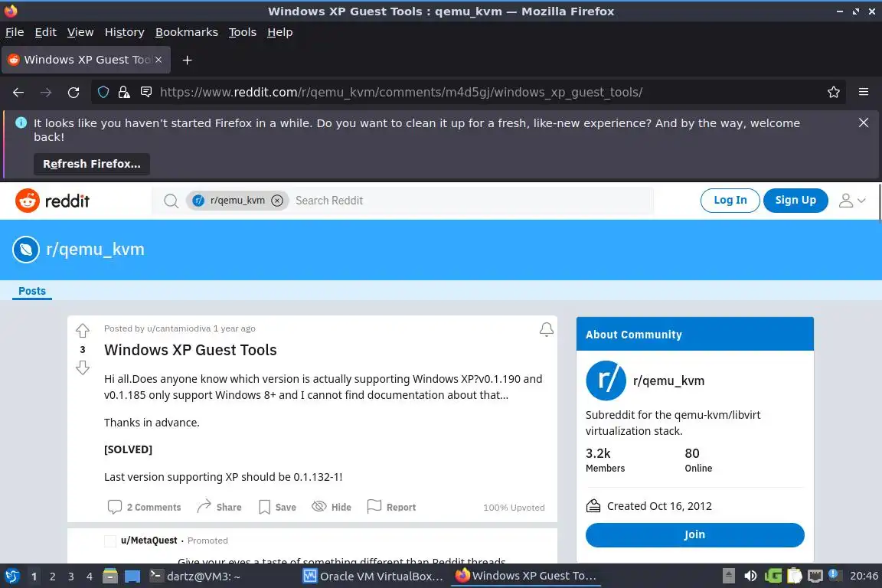Open u/MetaQuest promoted profile link

[x=149, y=541]
